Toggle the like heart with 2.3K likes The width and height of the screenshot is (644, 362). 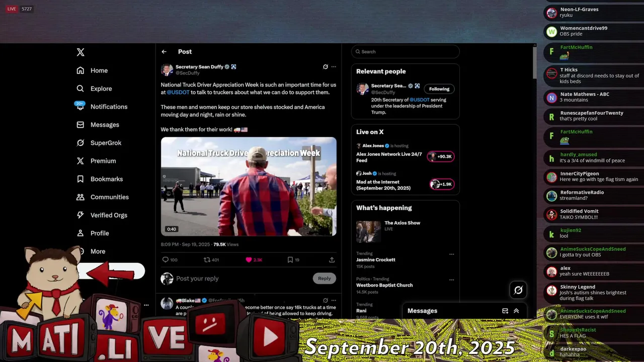click(249, 260)
